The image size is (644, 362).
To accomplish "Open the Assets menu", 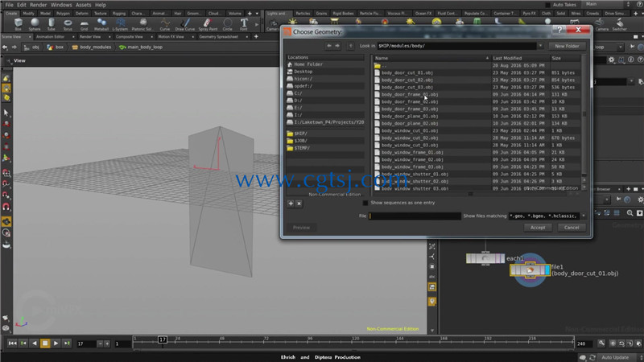I will pyautogui.click(x=84, y=5).
